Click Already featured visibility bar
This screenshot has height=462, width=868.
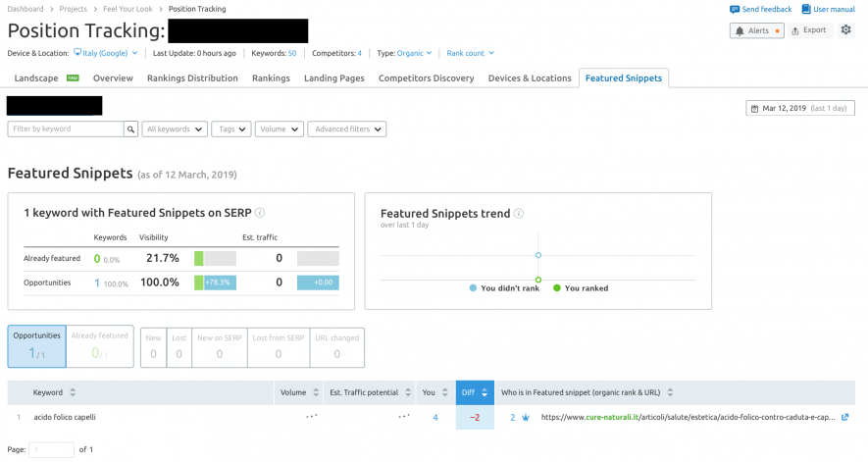coord(216,258)
